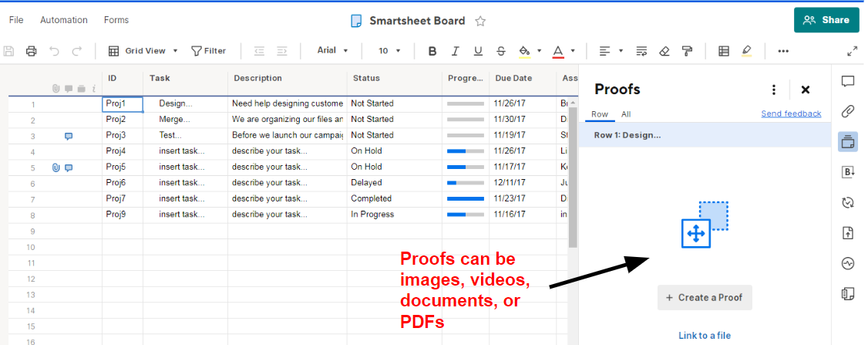
Task: Expand the alignment dropdown arrow
Action: [x=621, y=51]
